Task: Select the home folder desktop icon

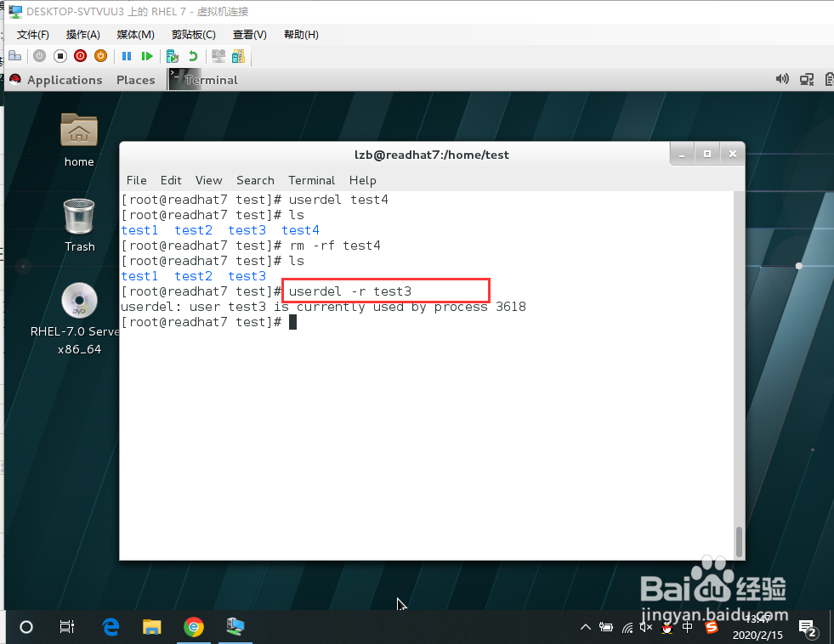Action: coord(79,140)
